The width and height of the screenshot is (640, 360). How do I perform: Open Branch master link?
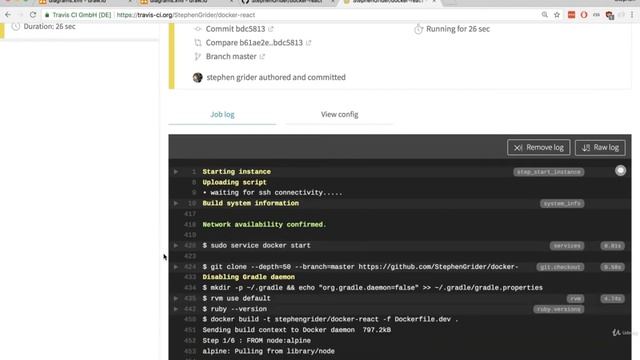pyautogui.click(x=231, y=56)
